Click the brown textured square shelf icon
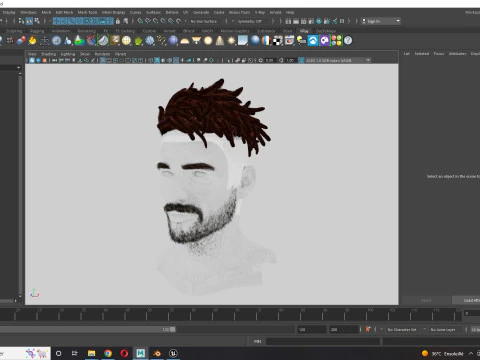The height and width of the screenshot is (360, 480). coord(115,41)
